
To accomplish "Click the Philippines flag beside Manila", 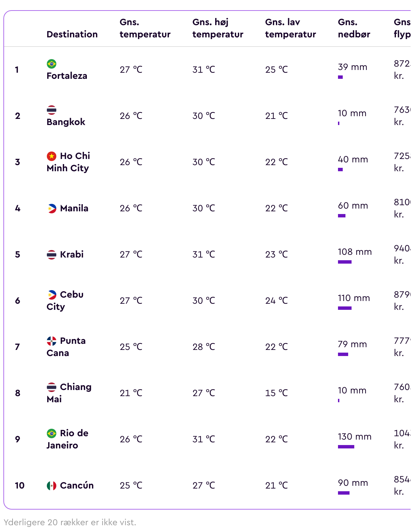I will (x=52, y=208).
